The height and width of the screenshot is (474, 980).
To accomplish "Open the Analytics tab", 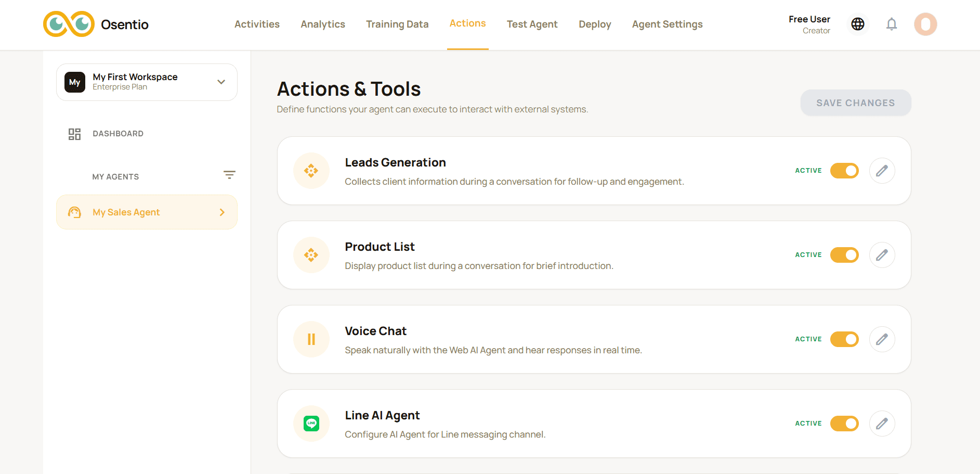I will tap(323, 24).
